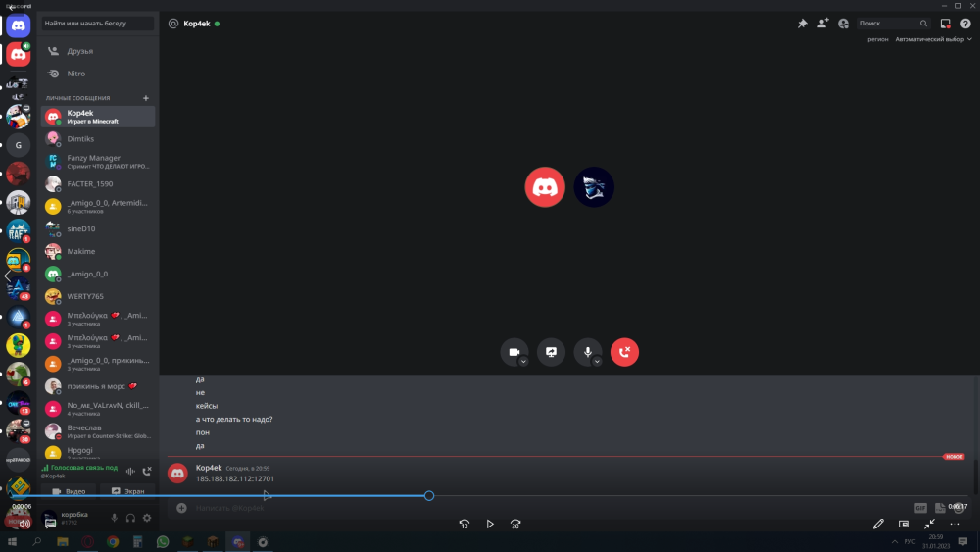The height and width of the screenshot is (552, 980).
Task: Open Google Chrome from taskbar
Action: [x=113, y=542]
